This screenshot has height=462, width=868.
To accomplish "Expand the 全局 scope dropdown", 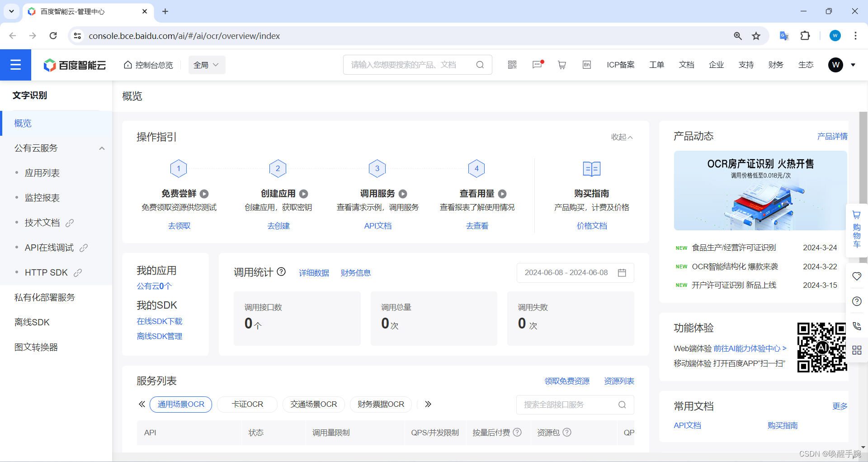I will pos(206,65).
